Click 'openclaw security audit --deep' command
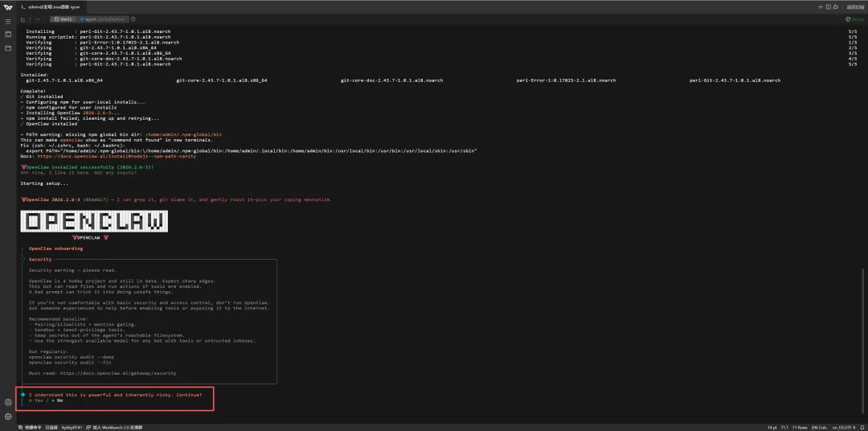 (x=72, y=357)
